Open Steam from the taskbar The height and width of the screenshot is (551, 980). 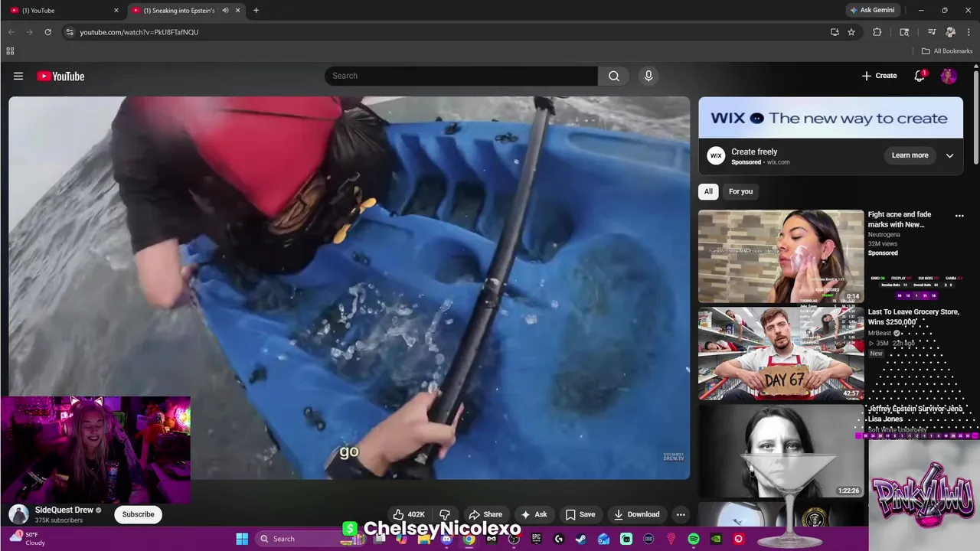click(581, 539)
